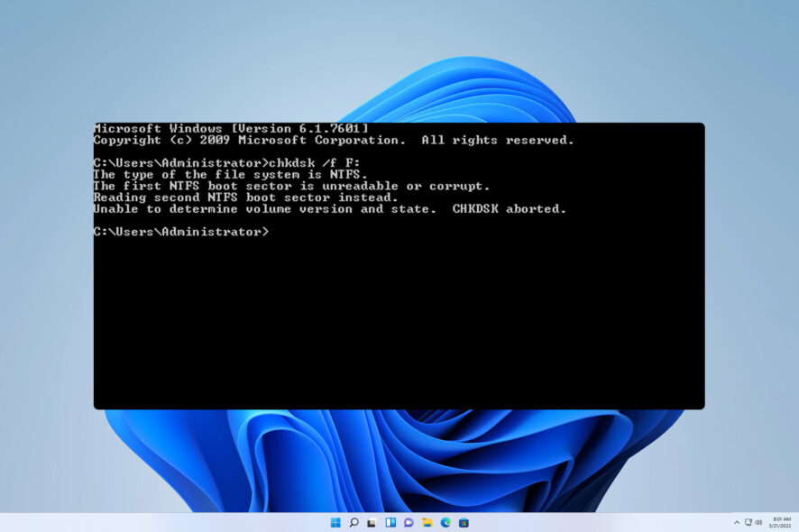The width and height of the screenshot is (799, 532).
Task: Click the 'Reading second NTFS boot sector instead.' line
Action: 245,197
